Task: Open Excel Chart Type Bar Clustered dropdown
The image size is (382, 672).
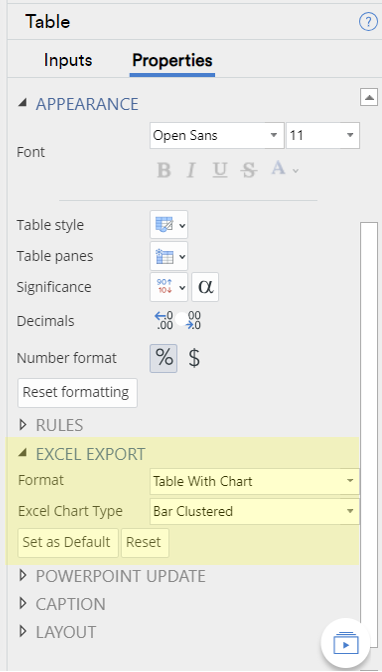Action: [x=255, y=511]
